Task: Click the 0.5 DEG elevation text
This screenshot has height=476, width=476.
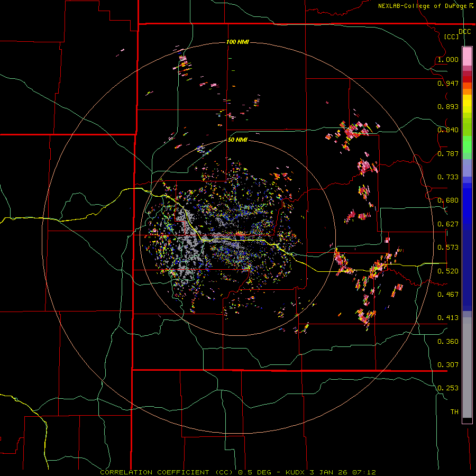Action: pos(255,472)
